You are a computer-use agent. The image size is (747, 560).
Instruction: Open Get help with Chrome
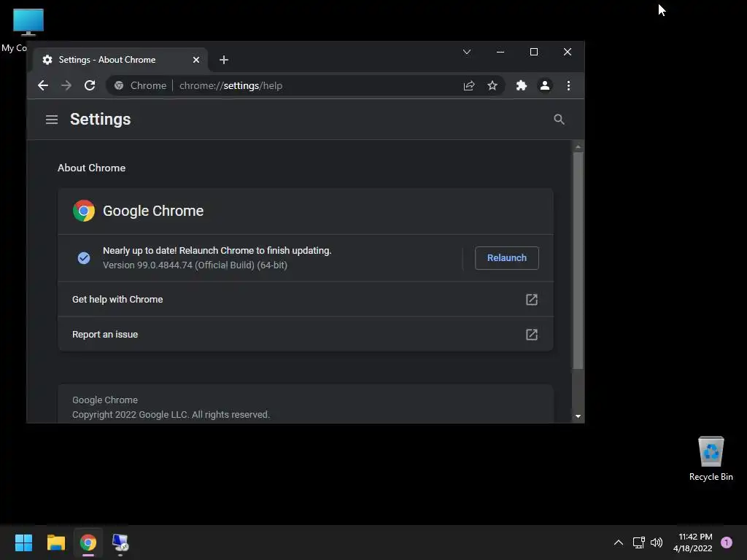pyautogui.click(x=306, y=300)
